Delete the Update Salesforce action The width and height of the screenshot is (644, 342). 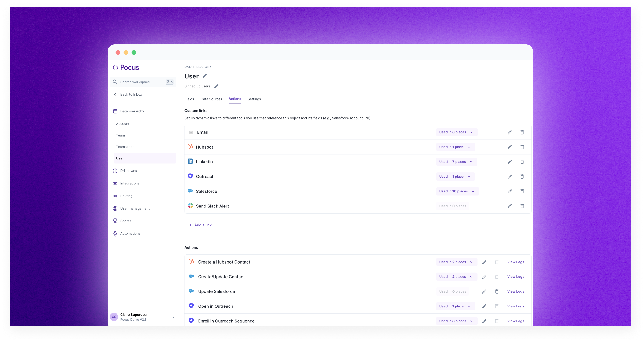point(497,291)
